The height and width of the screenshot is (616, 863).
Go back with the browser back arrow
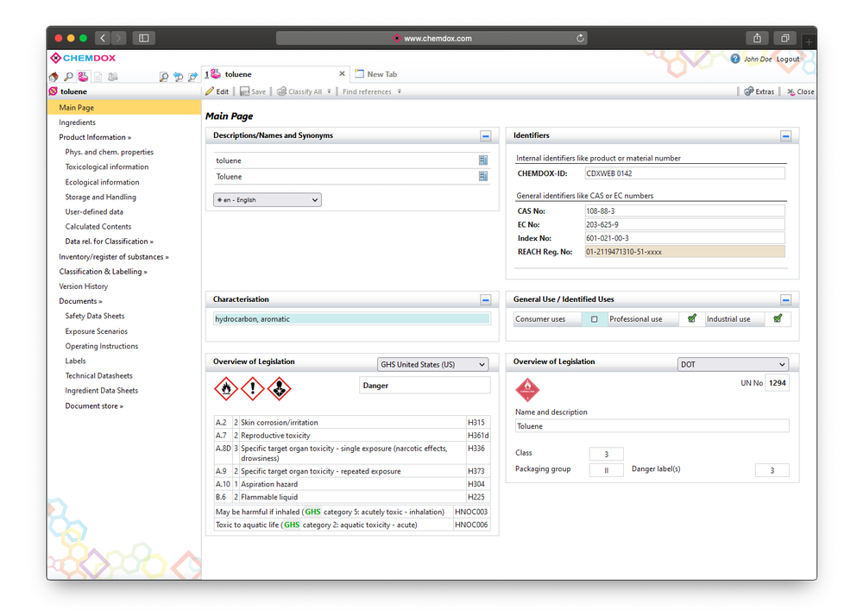103,38
